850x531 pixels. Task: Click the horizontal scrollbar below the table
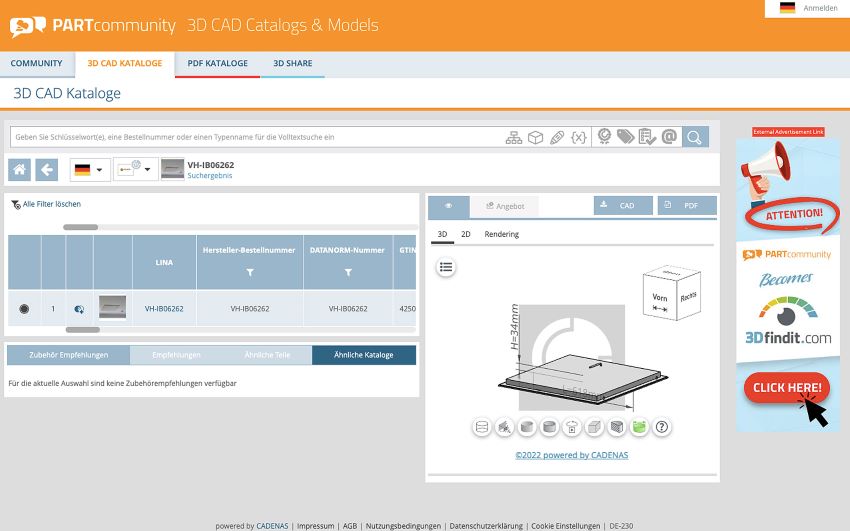[x=241, y=329]
